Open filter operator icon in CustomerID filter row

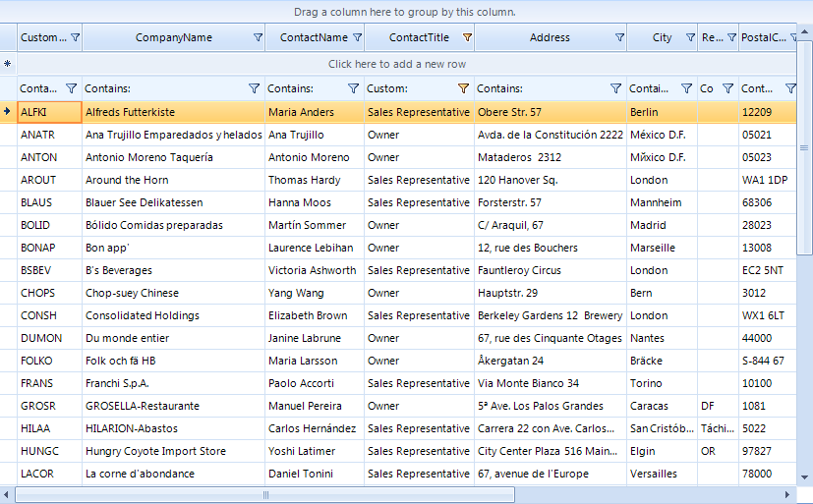72,88
